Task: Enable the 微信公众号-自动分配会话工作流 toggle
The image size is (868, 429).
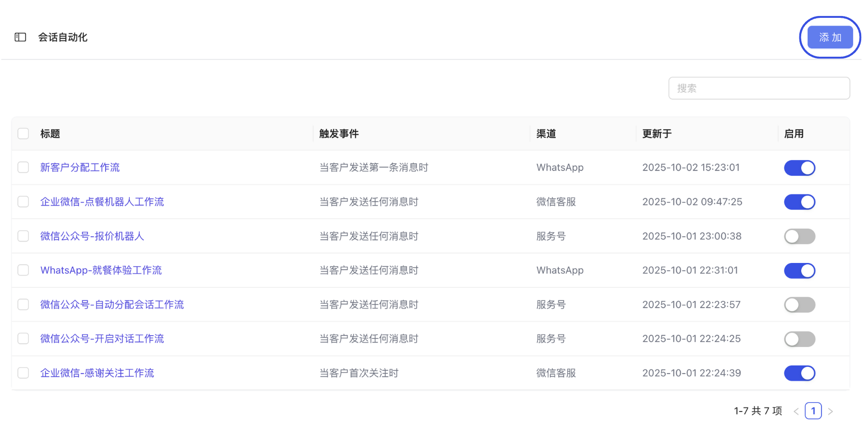Action: point(799,305)
